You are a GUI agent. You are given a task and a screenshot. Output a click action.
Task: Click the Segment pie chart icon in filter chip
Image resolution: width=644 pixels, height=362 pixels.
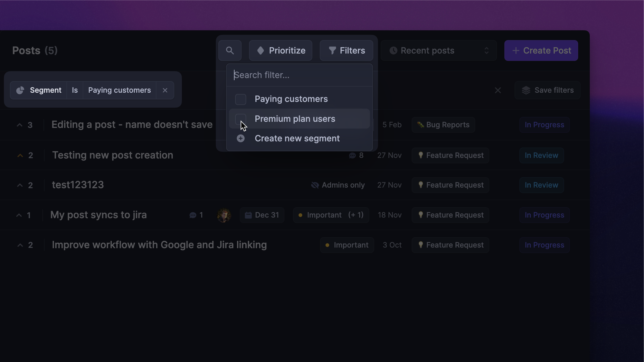tap(20, 90)
